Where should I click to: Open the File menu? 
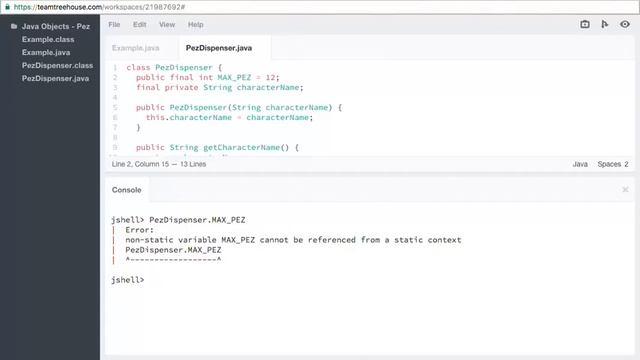[x=114, y=24]
